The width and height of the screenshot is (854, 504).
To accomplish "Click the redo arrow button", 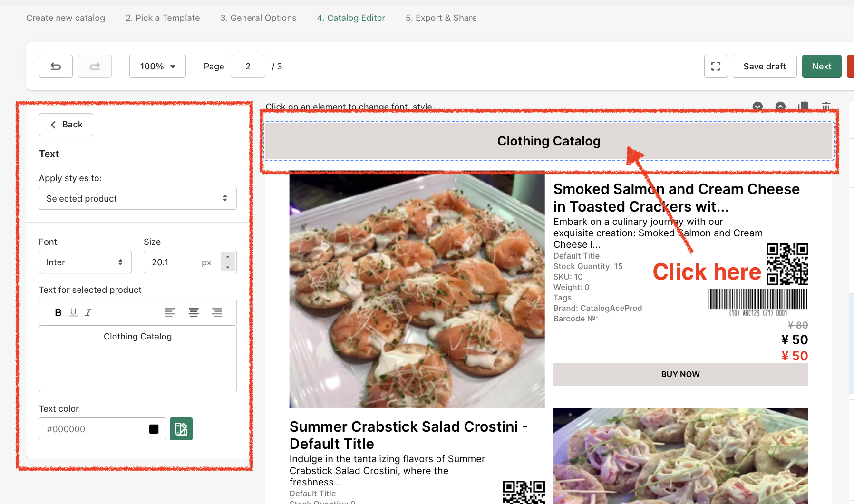I will click(95, 66).
